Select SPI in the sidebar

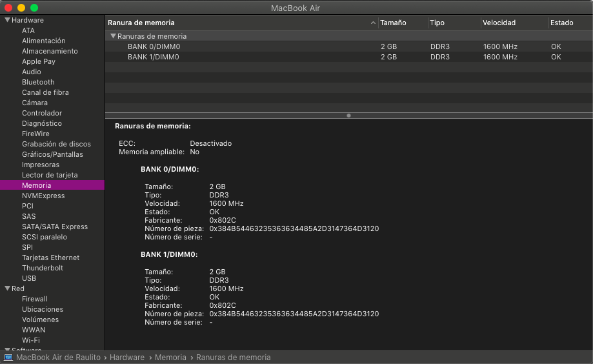(27, 247)
